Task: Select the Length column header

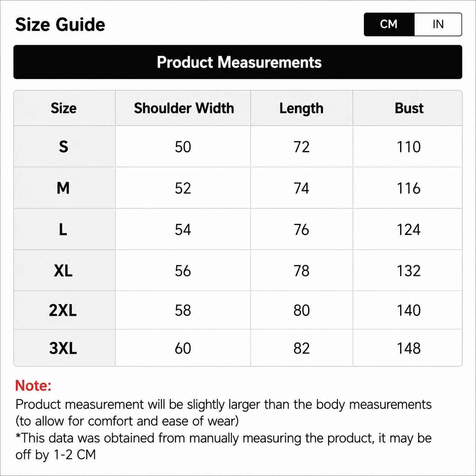Action: pos(301,109)
